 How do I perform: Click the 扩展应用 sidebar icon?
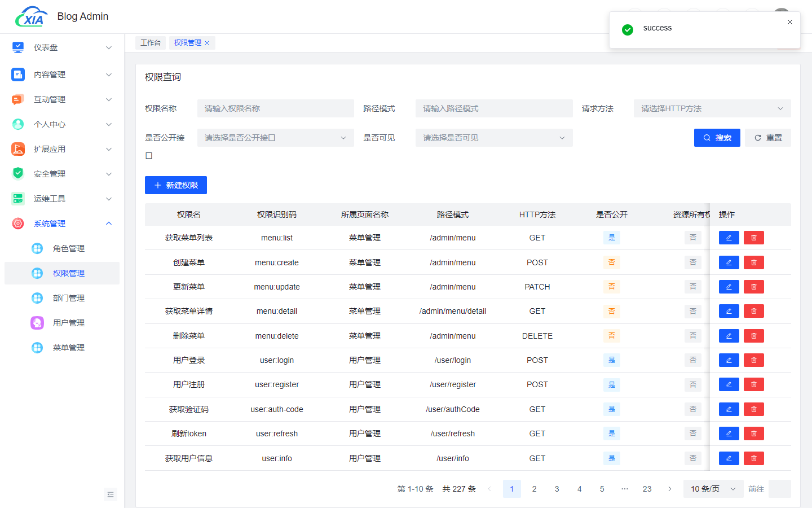coord(18,149)
